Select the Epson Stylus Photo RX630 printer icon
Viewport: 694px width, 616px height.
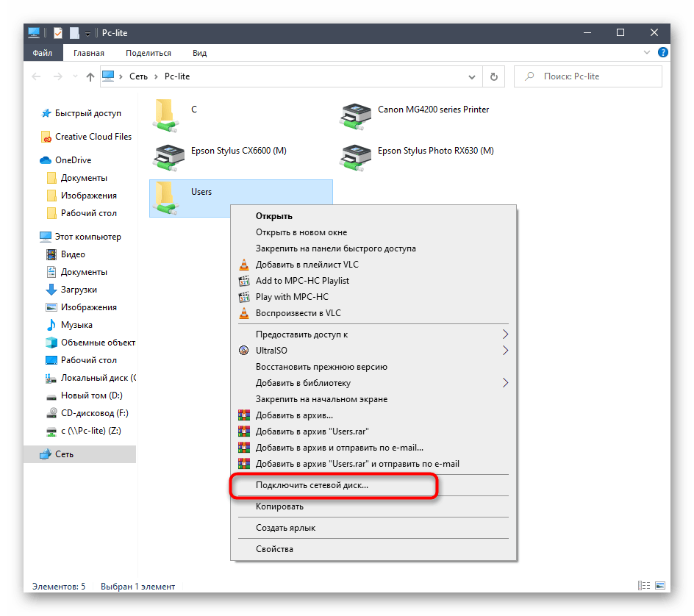coord(356,154)
